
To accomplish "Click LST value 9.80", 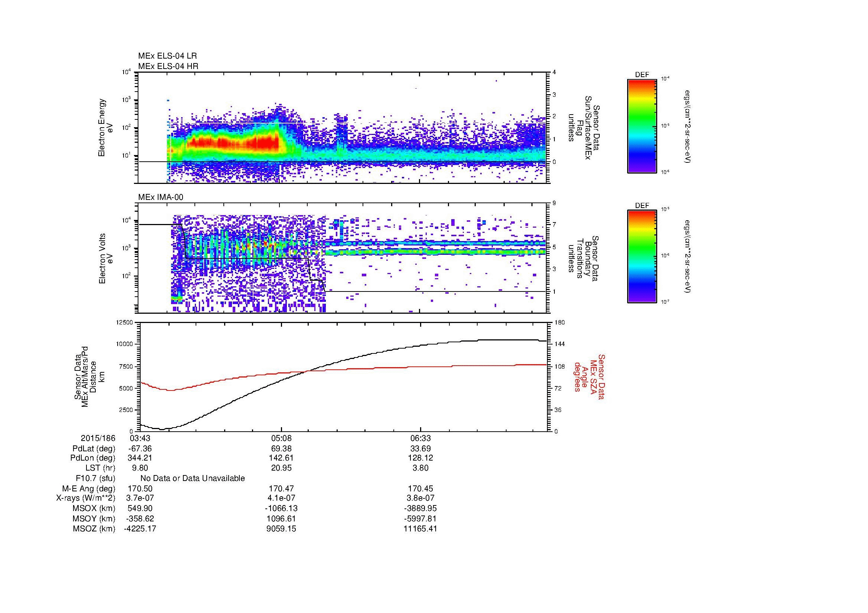I will pyautogui.click(x=140, y=468).
